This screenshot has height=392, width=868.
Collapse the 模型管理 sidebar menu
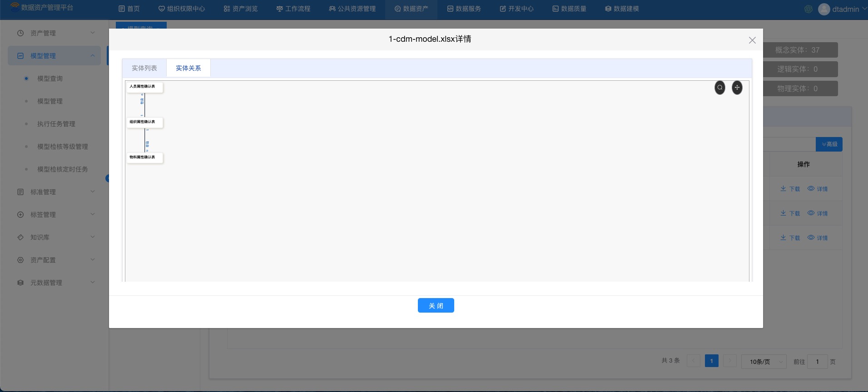point(55,56)
